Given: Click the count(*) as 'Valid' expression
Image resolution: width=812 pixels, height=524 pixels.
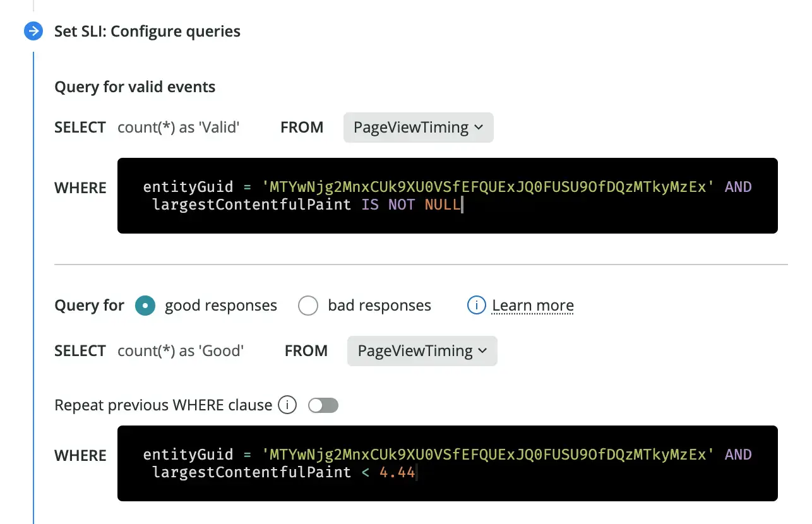Looking at the screenshot, I should [x=179, y=128].
